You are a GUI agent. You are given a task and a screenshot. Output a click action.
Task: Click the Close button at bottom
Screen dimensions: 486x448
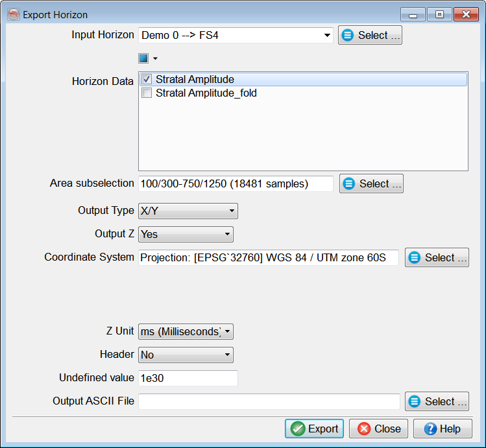379,429
